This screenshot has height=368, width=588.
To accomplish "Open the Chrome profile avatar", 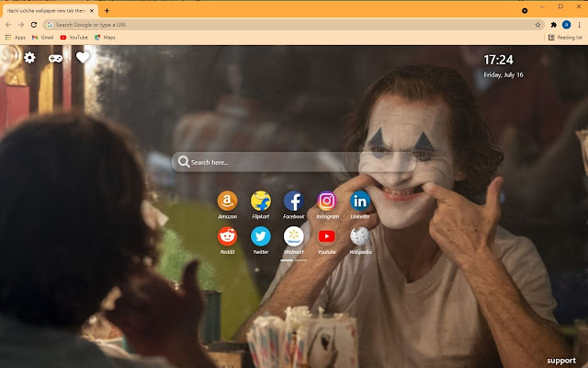I will click(567, 25).
